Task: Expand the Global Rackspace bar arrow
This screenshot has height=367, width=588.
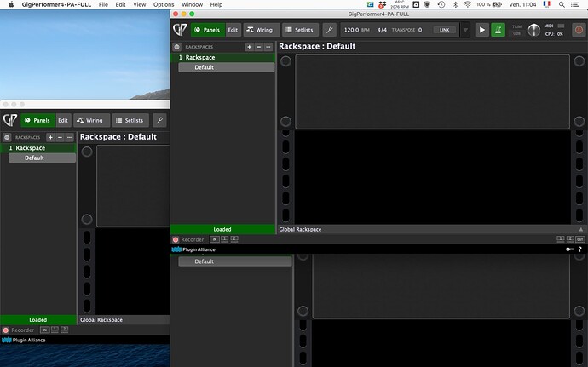Action: click(581, 229)
